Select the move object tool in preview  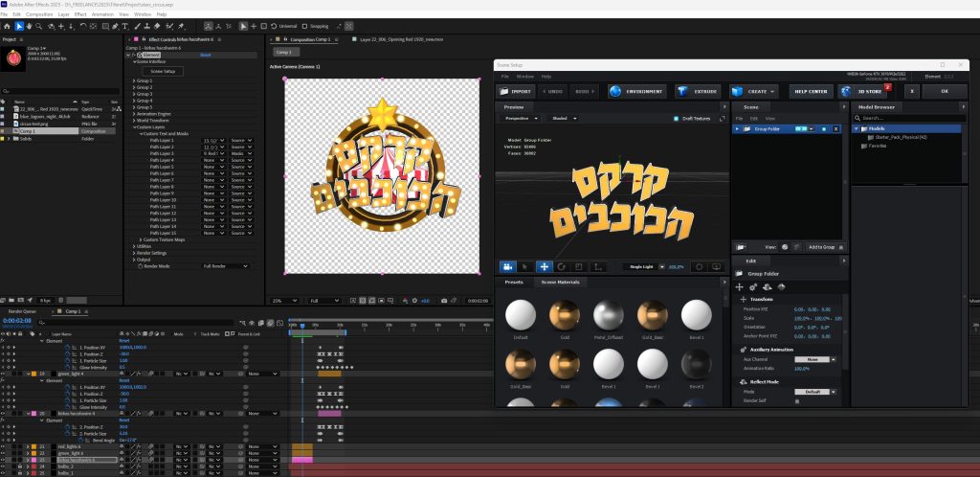click(545, 266)
